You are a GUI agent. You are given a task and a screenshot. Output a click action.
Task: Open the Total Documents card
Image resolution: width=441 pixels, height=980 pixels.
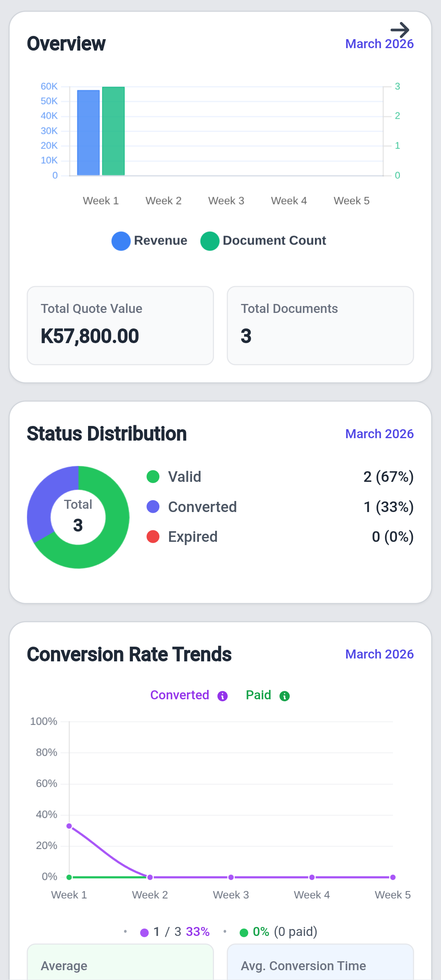[320, 325]
